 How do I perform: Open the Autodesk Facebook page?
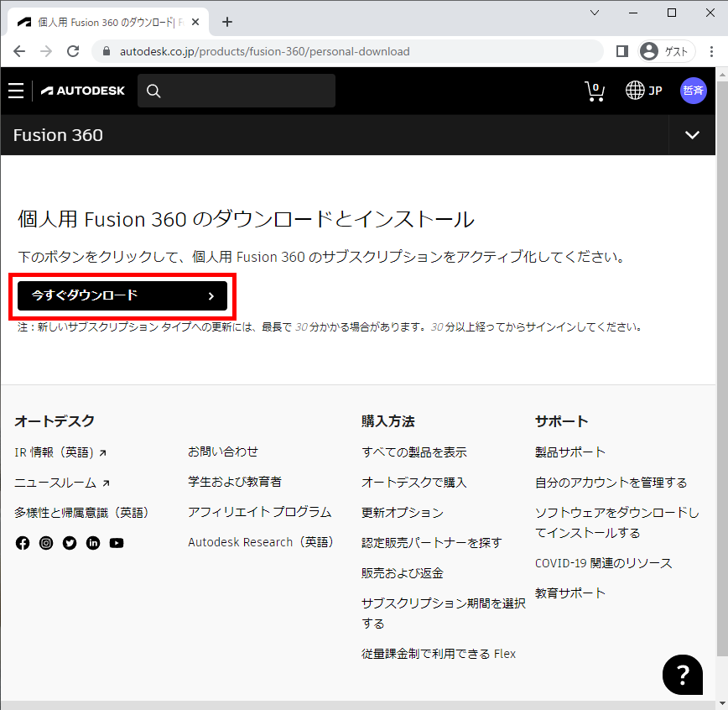(x=23, y=543)
